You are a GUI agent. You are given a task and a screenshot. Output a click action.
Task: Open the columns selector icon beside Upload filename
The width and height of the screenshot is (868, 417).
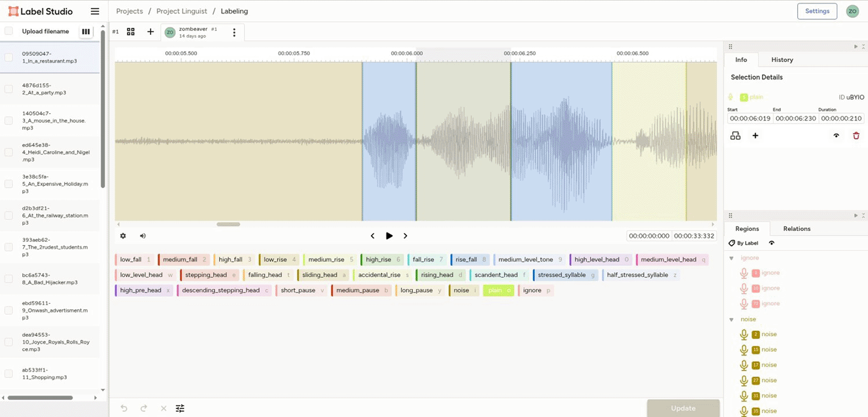tap(86, 31)
